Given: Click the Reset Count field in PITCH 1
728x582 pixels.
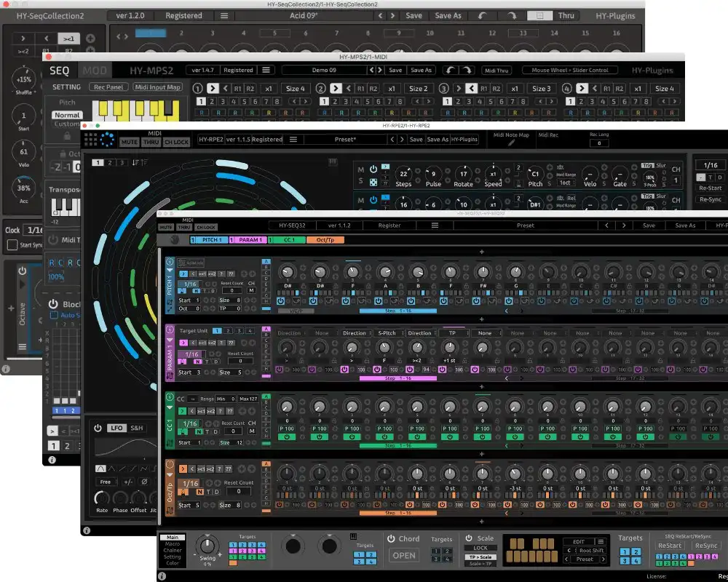Looking at the screenshot, I should tap(232, 290).
